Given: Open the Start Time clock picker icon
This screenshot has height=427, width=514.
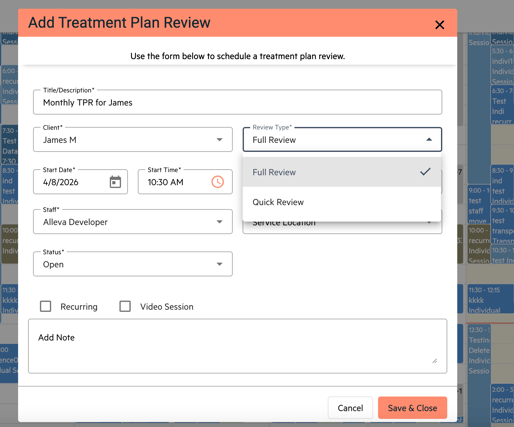Looking at the screenshot, I should pyautogui.click(x=218, y=182).
